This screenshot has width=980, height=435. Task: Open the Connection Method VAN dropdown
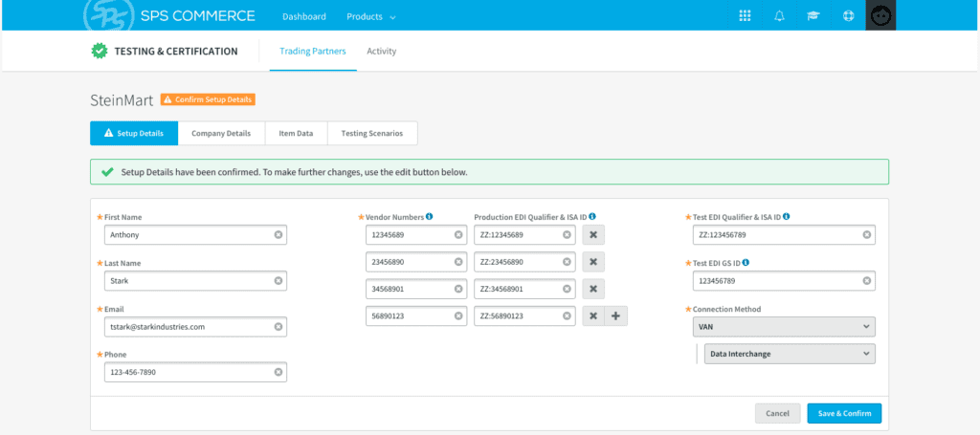pyautogui.click(x=784, y=326)
